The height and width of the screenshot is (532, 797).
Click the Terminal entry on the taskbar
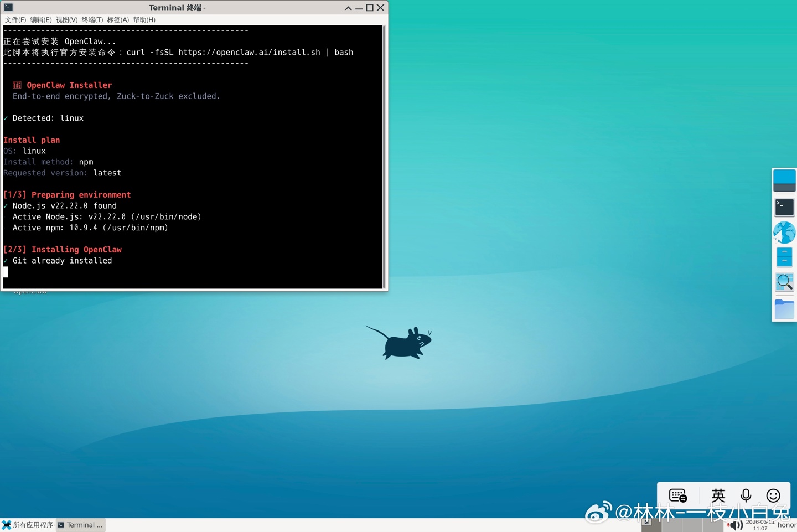coord(80,525)
